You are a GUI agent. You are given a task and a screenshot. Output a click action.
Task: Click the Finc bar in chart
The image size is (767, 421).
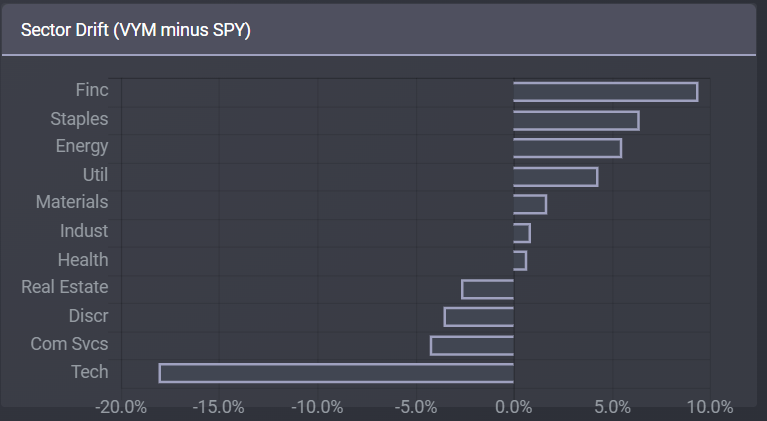point(606,92)
